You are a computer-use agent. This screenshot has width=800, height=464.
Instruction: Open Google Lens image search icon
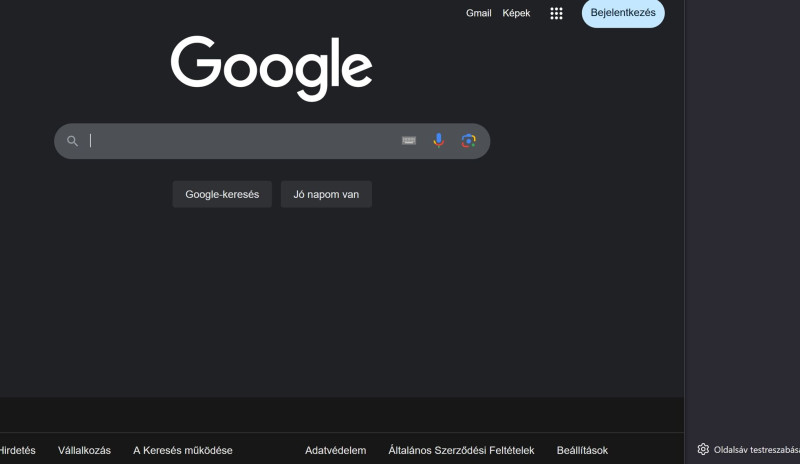pyautogui.click(x=468, y=140)
